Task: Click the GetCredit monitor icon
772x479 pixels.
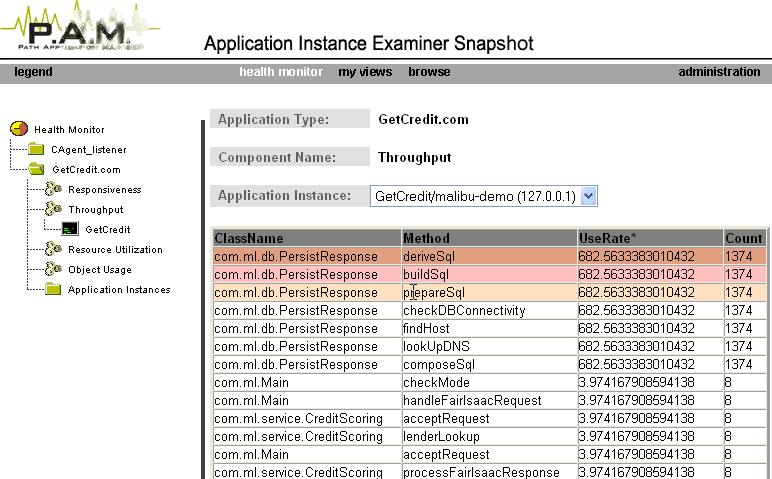Action: [70, 229]
